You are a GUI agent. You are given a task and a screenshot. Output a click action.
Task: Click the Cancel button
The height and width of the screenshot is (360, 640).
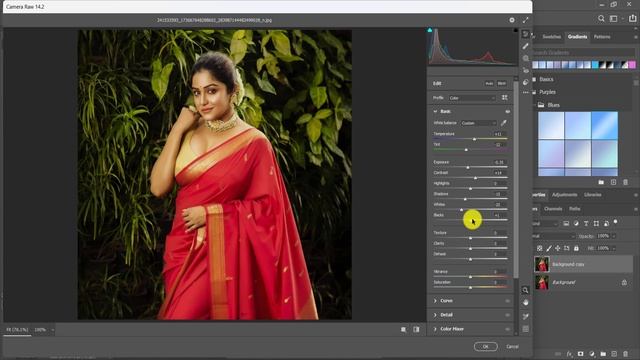pos(512,347)
